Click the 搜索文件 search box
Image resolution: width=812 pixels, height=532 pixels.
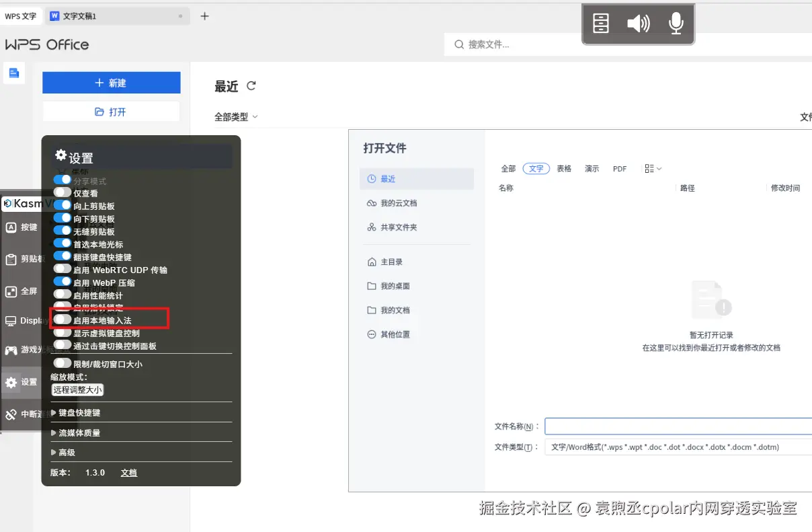628,44
